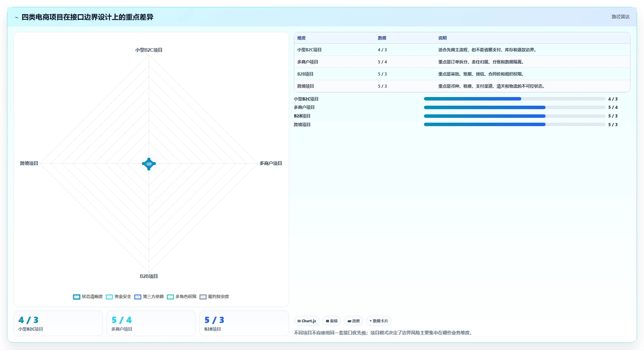Image resolution: width=644 pixels, height=350 pixels.
Task: Click the description '重点是币种、税费、支付渠道…'
Action: (x=492, y=86)
